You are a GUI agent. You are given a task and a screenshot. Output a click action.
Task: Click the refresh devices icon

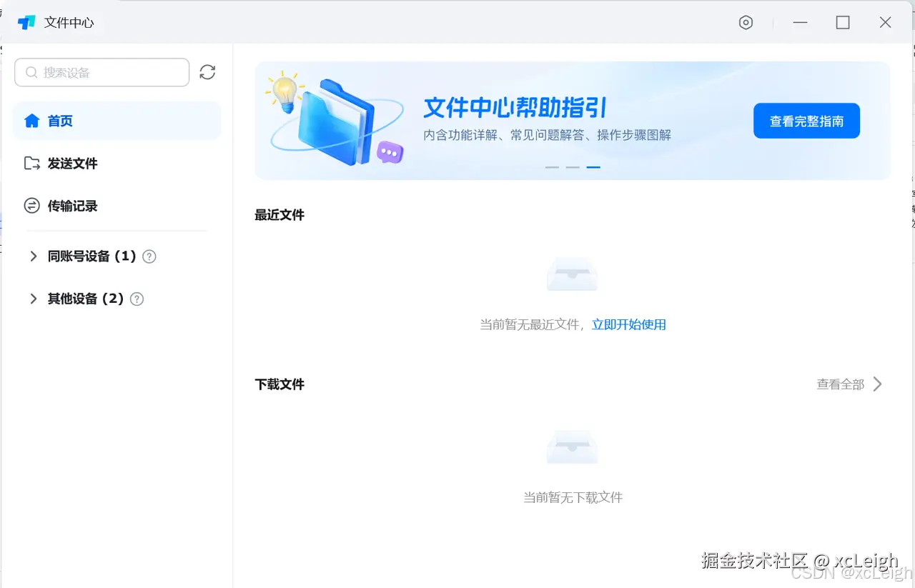[207, 72]
